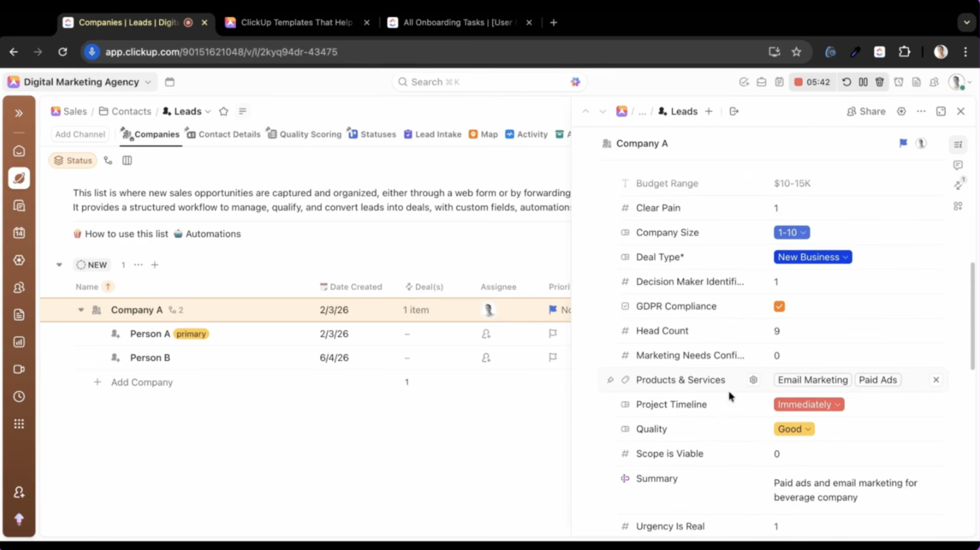Star the Leads list as favorite
The image size is (980, 550).
pos(223,111)
